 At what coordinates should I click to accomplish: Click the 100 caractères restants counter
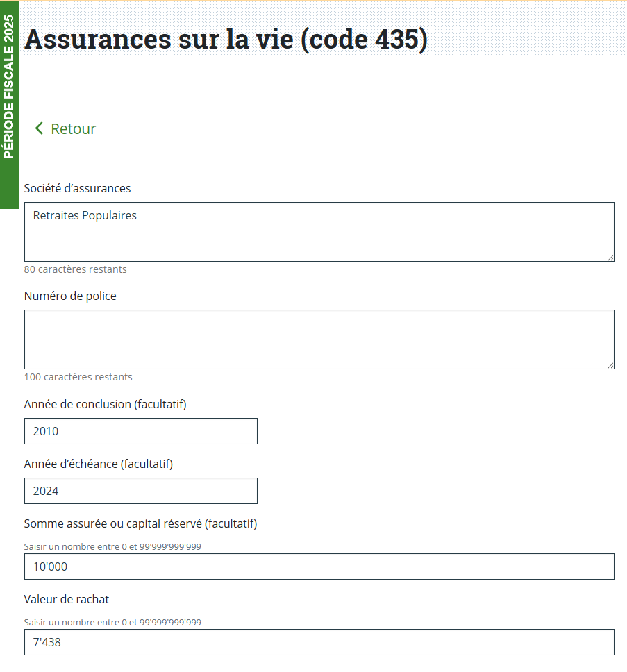point(78,377)
